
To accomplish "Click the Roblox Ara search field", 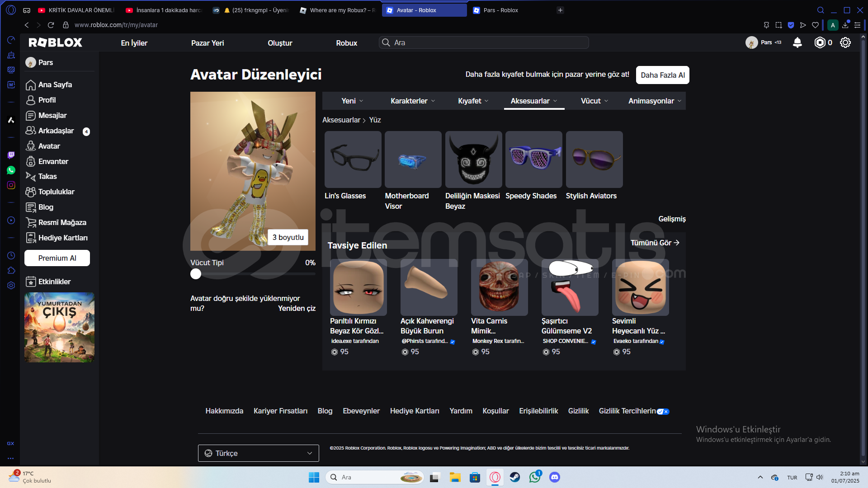I will (484, 42).
